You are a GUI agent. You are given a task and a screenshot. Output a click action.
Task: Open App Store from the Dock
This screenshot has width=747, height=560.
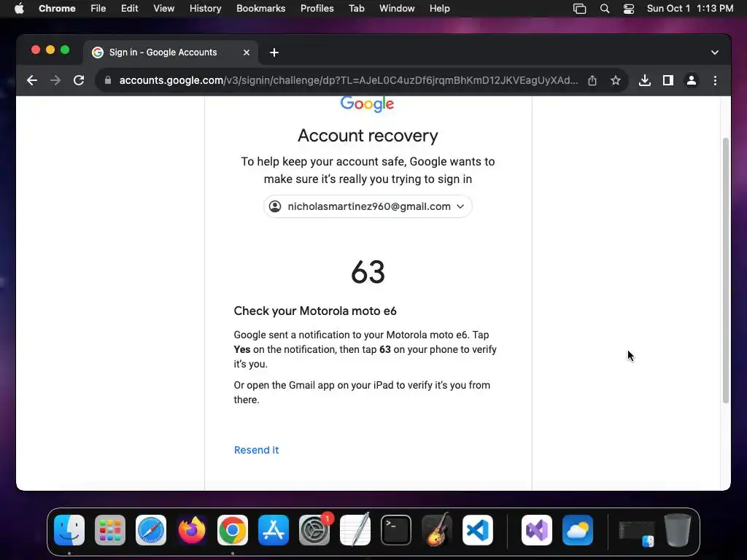pyautogui.click(x=274, y=530)
